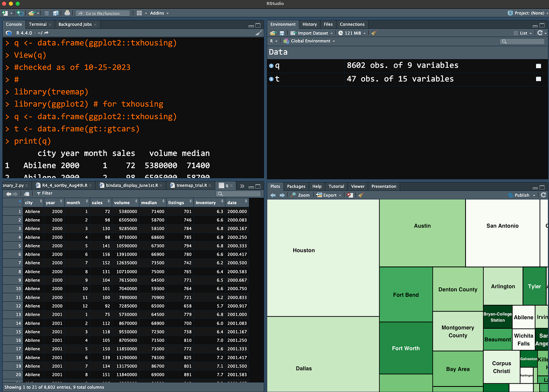Screen dimensions: 549x392
Task: Open the Publish dropdown arrow
Action: (x=534, y=195)
